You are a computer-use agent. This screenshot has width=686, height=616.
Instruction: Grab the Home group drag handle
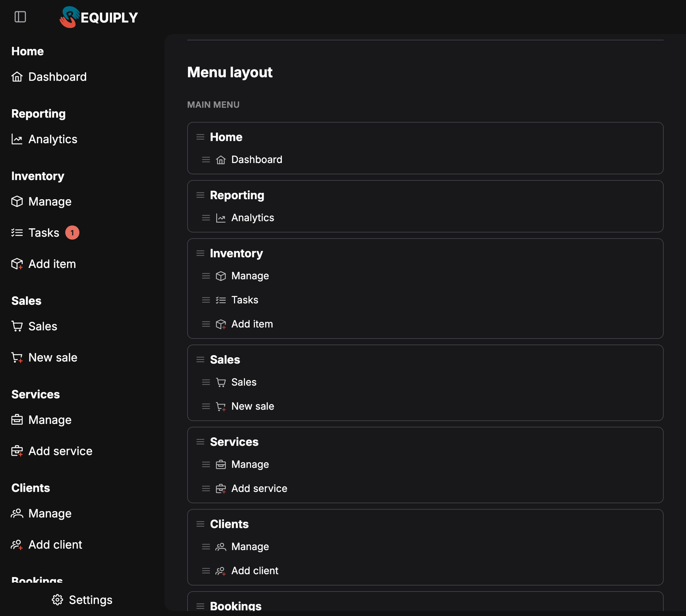click(x=200, y=137)
